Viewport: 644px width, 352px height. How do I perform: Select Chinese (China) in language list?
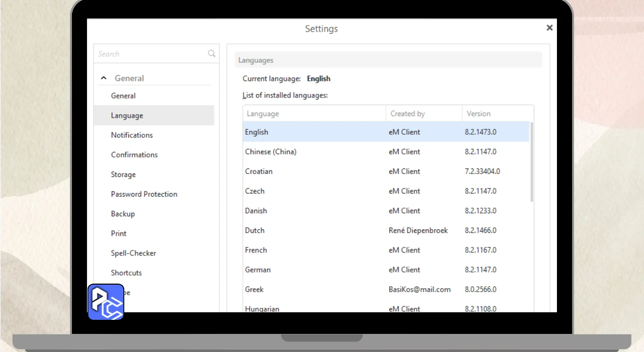point(271,152)
